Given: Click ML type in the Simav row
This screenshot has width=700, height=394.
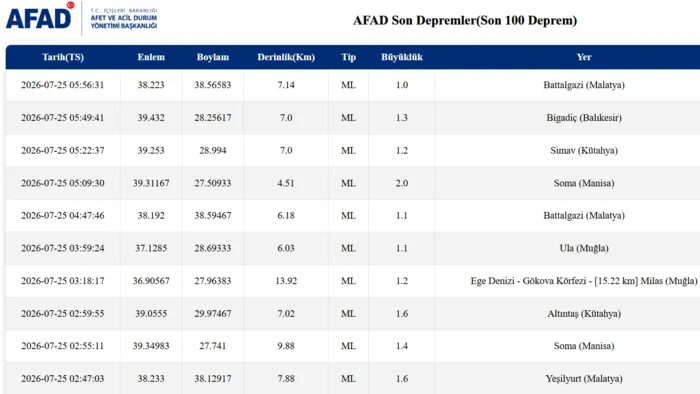Looking at the screenshot, I should pos(348,150).
